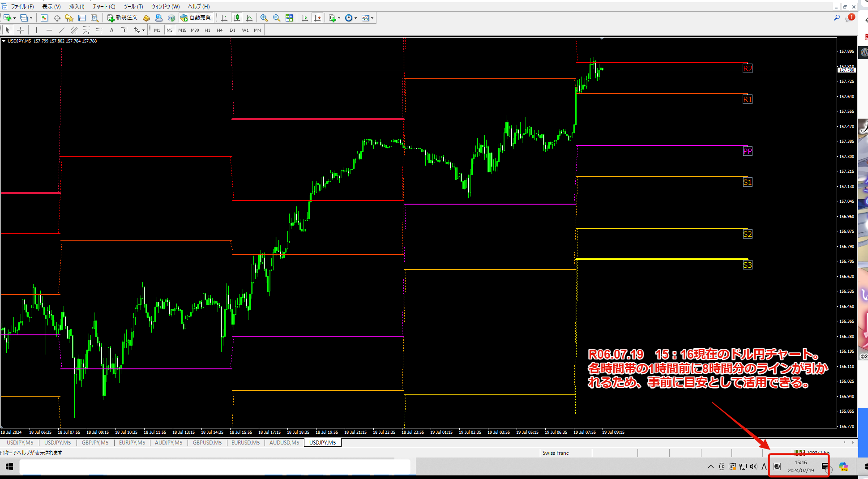Viewport: 868px width, 479px height.
Task: Zoom out of the chart
Action: (277, 18)
